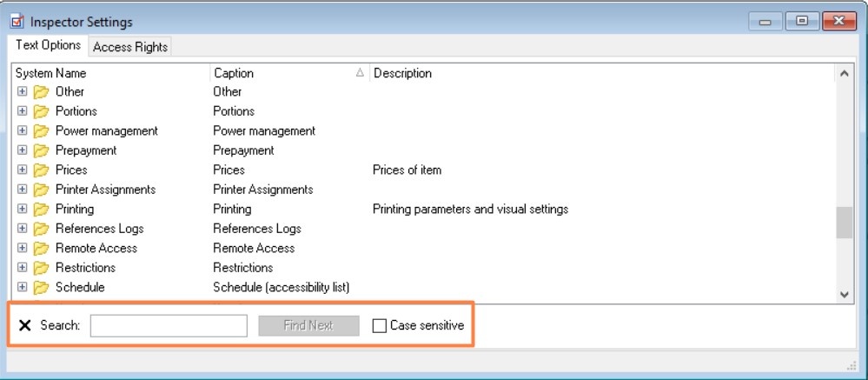Click the Restrictions folder icon
Viewport: 868px width, 380px height.
41,268
